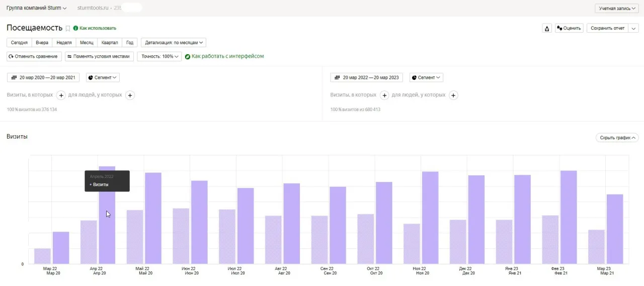Image resolution: width=644 pixels, height=286 pixels.
Task: Collapse chart with Скрыть график
Action: point(617,138)
